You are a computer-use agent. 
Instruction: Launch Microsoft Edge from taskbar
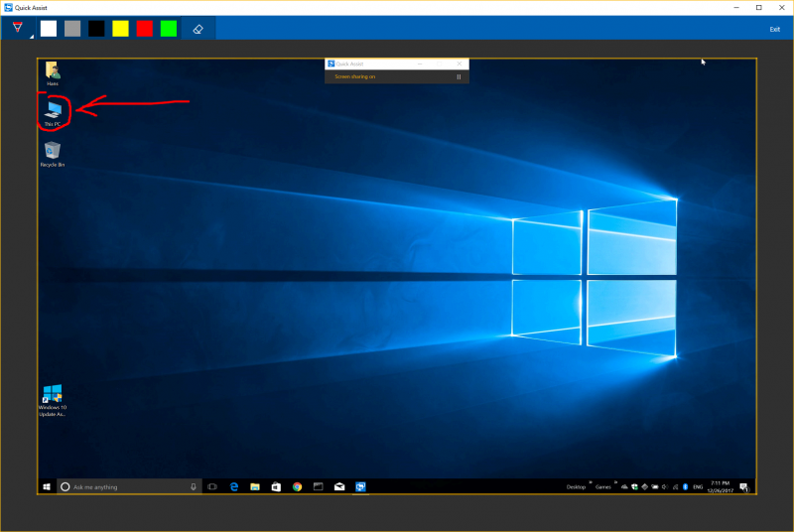234,486
